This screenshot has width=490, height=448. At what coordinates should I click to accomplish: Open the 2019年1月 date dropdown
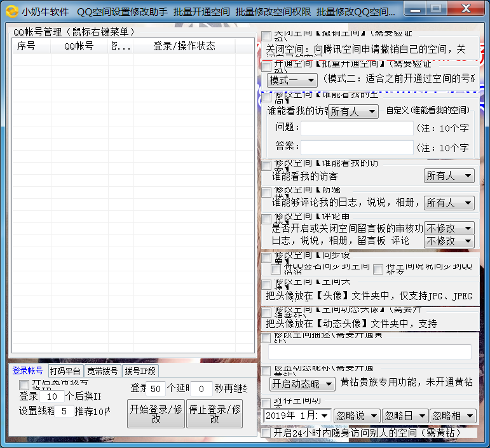pyautogui.click(x=297, y=416)
